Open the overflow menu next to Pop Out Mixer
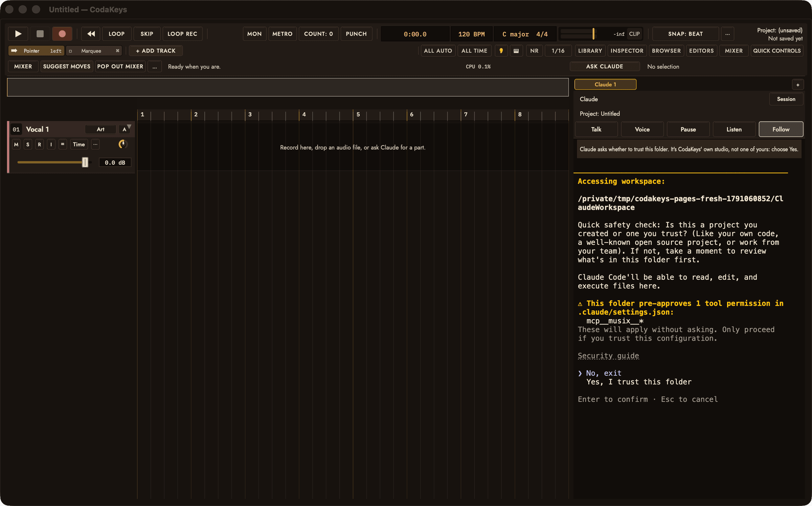This screenshot has width=812, height=506. [155, 67]
